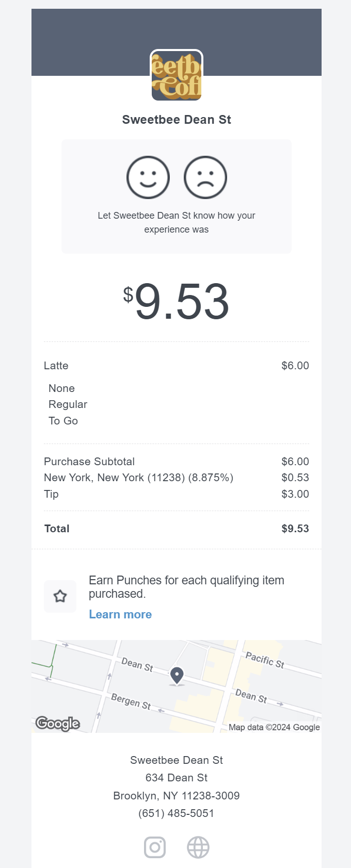The width and height of the screenshot is (351, 868).
Task: Click the phone number (651) 485-5051
Action: [x=177, y=813]
